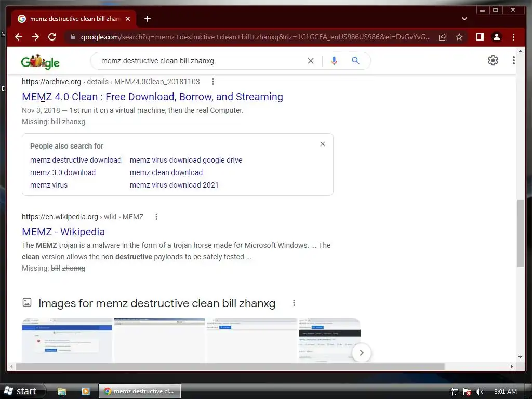Click the Google doodle logo
This screenshot has width=532, height=399.
pos(40,61)
